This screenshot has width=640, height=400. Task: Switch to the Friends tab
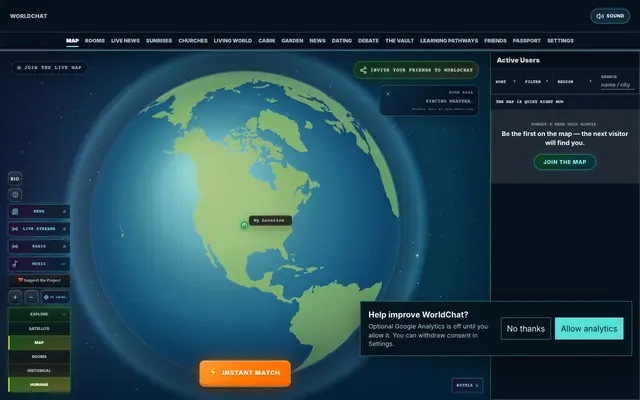495,41
